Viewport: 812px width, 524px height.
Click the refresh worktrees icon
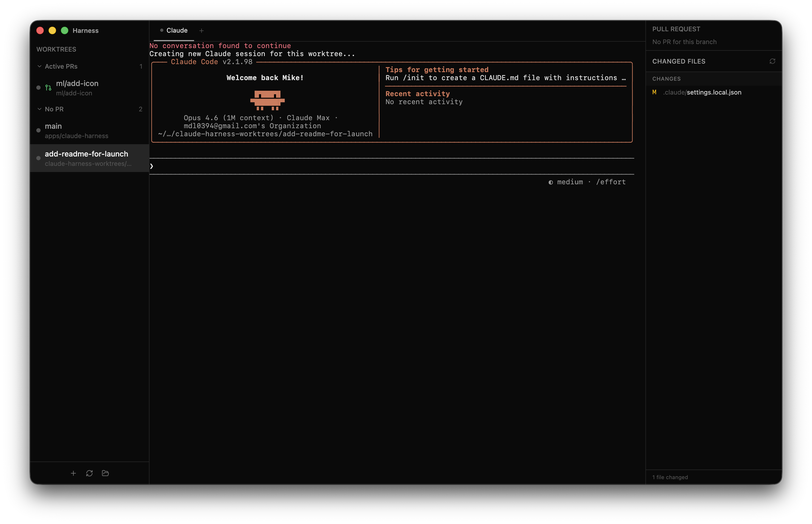click(x=89, y=473)
